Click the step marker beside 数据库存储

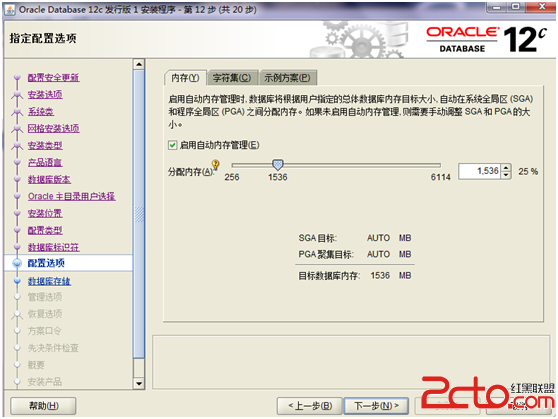pos(17,281)
